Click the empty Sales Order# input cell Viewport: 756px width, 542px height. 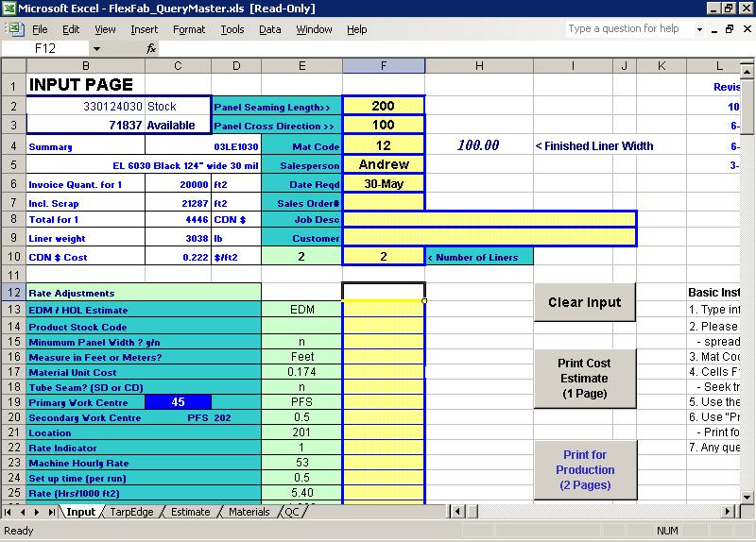tap(384, 203)
